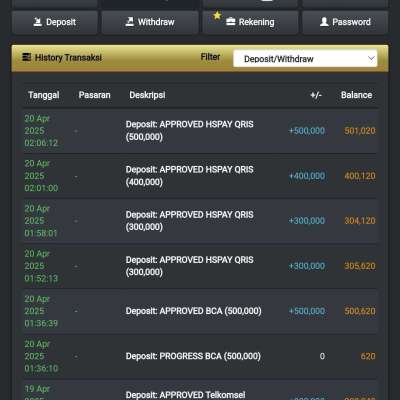Open the Deposit page
Viewport: 400px width, 400px height.
[x=55, y=22]
